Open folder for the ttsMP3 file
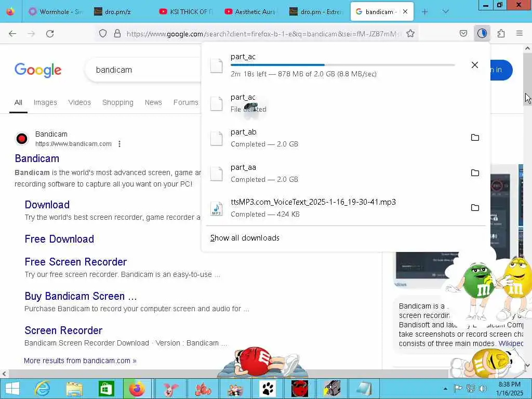 coord(475,208)
